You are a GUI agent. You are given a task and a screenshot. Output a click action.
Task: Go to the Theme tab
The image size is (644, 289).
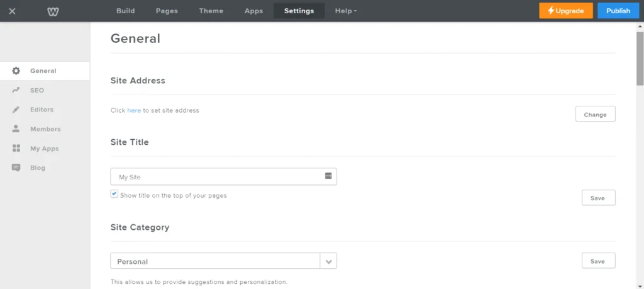coord(211,11)
